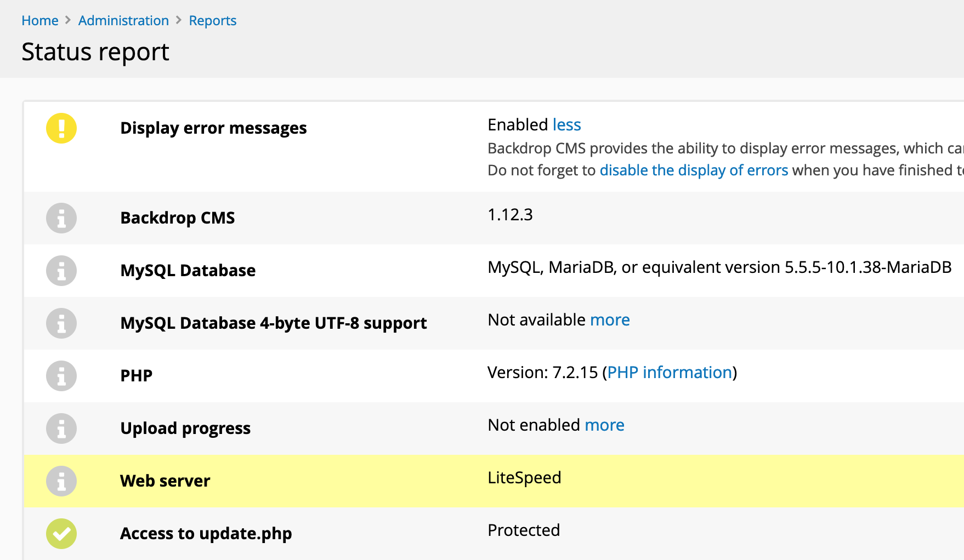Click the LiteSpeed web server value
This screenshot has width=964, height=560.
pyautogui.click(x=524, y=478)
